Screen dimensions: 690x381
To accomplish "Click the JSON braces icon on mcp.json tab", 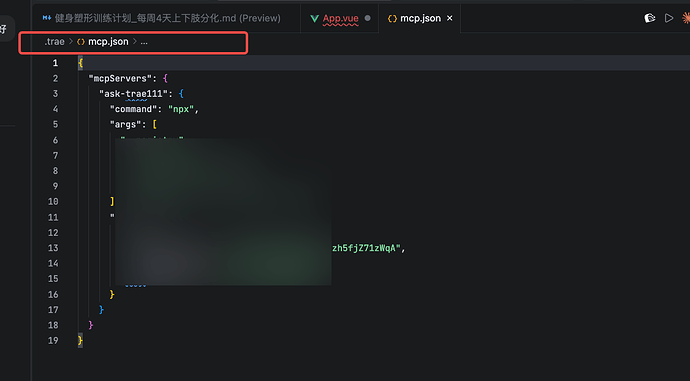I will pyautogui.click(x=392, y=18).
